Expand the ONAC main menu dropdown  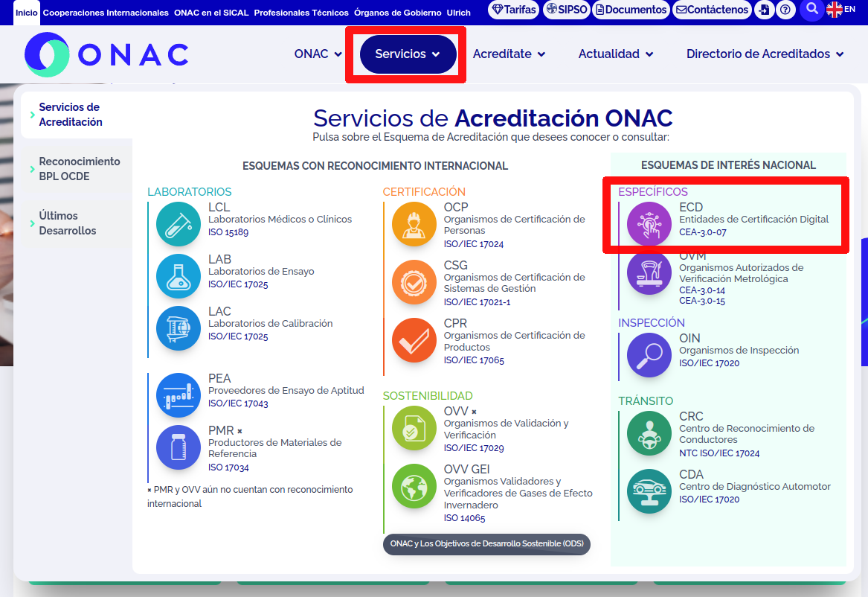coord(318,54)
